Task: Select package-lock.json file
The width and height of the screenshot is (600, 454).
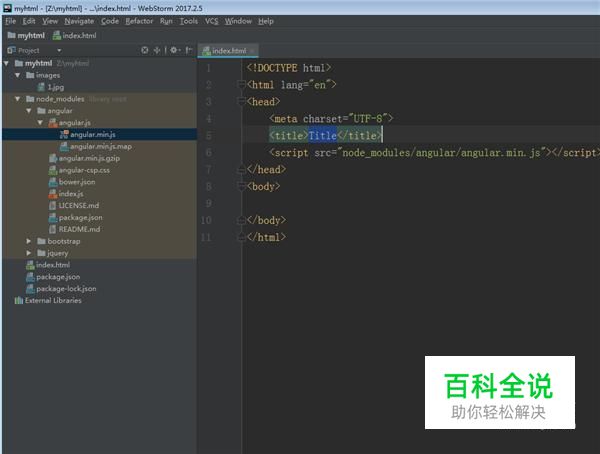Action: pyautogui.click(x=61, y=289)
